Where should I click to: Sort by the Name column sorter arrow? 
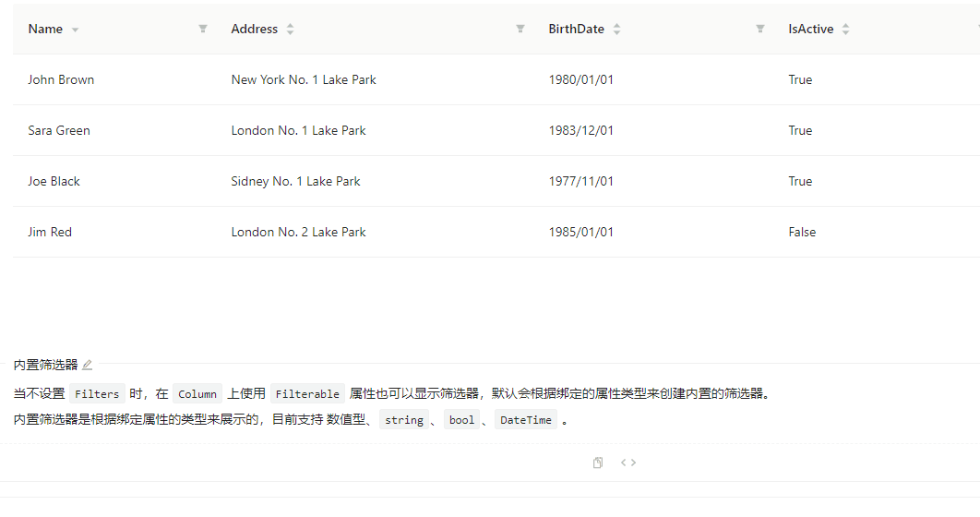75,30
